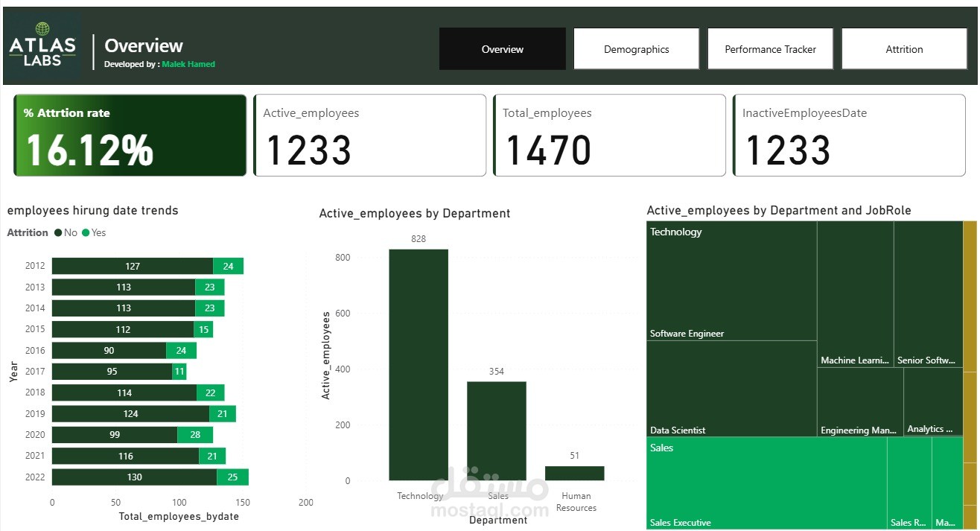
Task: Select the Overview navigation button
Action: click(502, 48)
